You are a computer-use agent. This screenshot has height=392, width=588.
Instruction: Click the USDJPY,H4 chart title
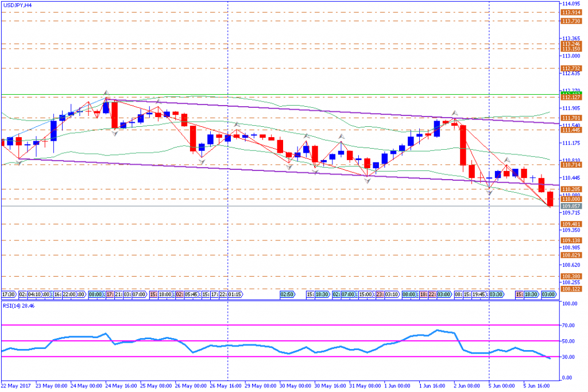(x=17, y=5)
